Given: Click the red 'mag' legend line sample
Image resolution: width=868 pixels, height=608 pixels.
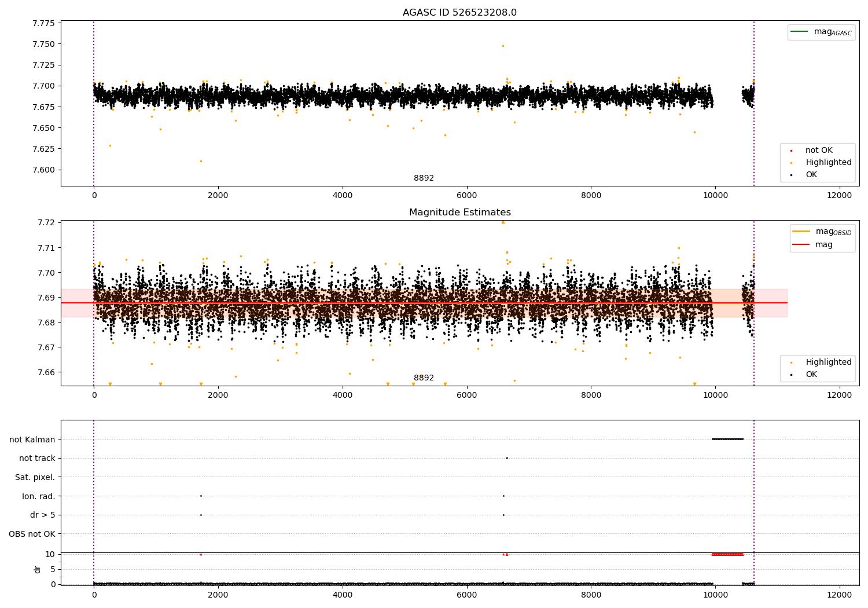Looking at the screenshot, I should click(x=801, y=244).
